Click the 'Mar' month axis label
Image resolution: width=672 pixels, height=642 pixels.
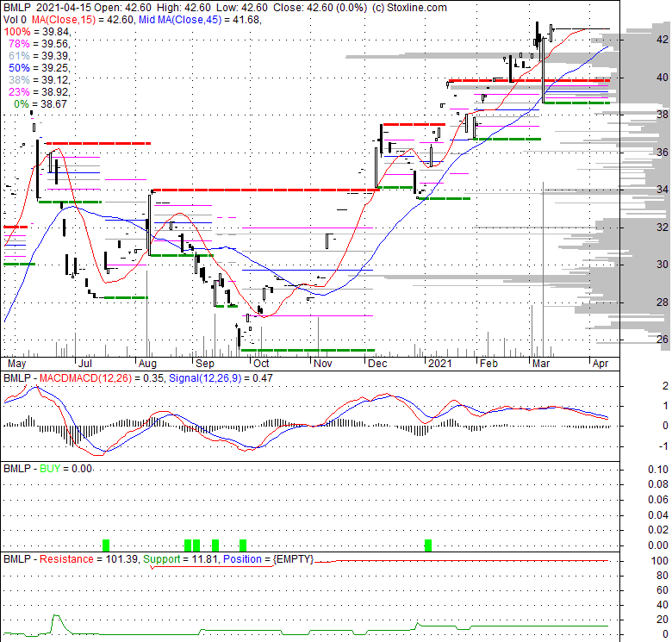pyautogui.click(x=541, y=364)
